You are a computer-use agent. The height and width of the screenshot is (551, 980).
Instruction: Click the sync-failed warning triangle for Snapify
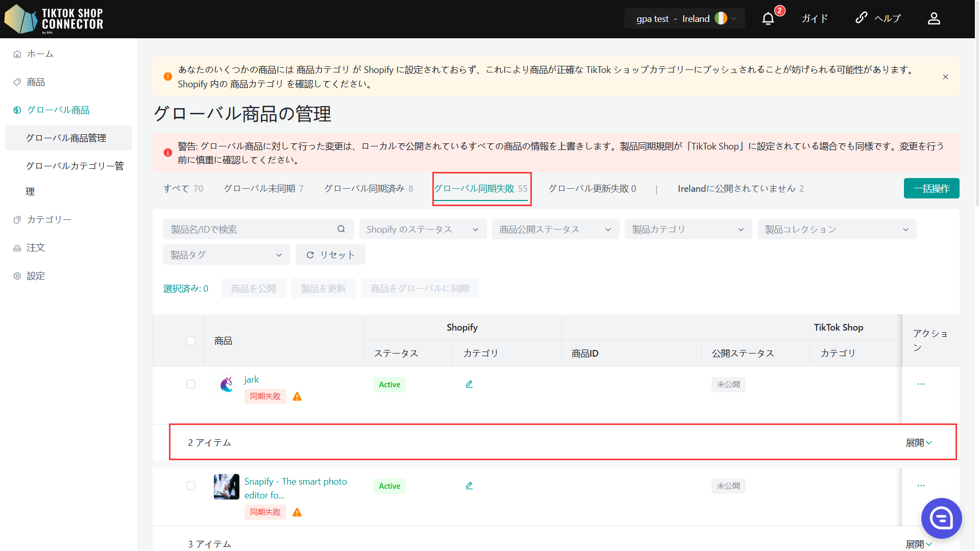(297, 512)
